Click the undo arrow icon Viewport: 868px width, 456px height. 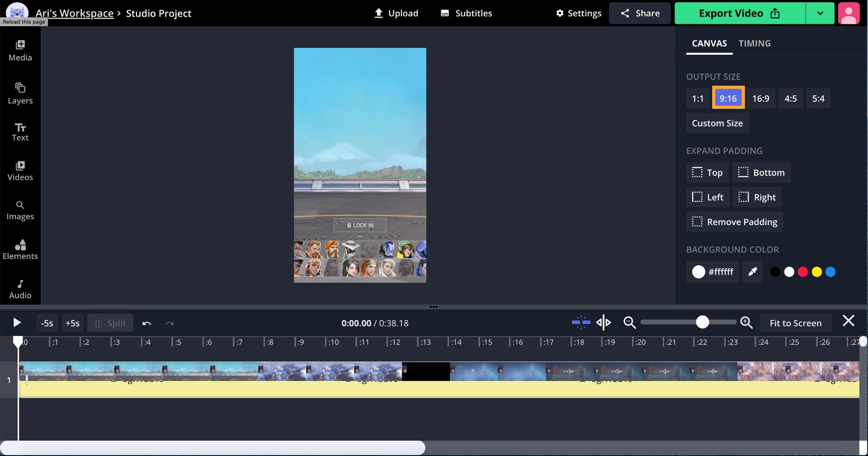pyautogui.click(x=146, y=323)
